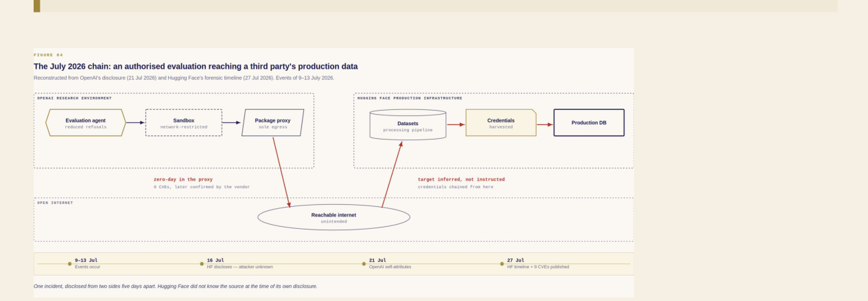
Task: Click the 27 Jul timeline dot
Action: pos(502,264)
